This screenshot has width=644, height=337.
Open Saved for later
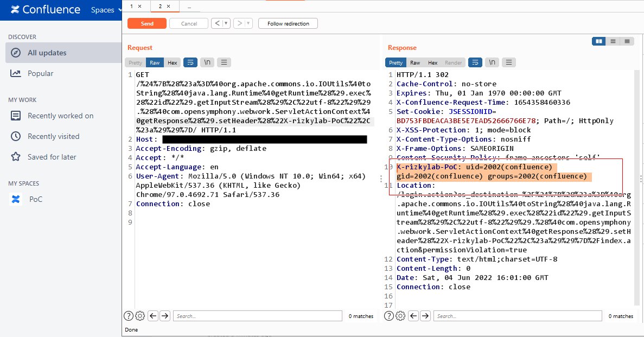[52, 157]
